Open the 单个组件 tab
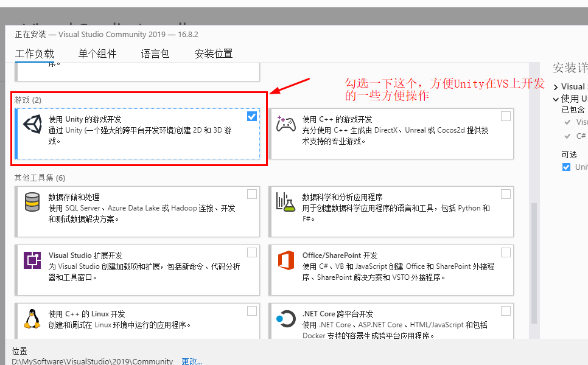This screenshot has height=365, width=588. point(97,54)
